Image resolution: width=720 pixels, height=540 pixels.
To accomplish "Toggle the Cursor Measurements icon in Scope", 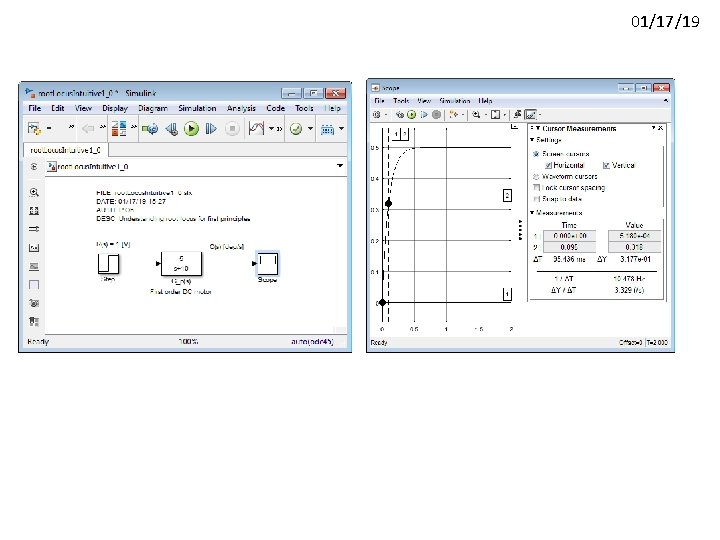I will (530, 115).
